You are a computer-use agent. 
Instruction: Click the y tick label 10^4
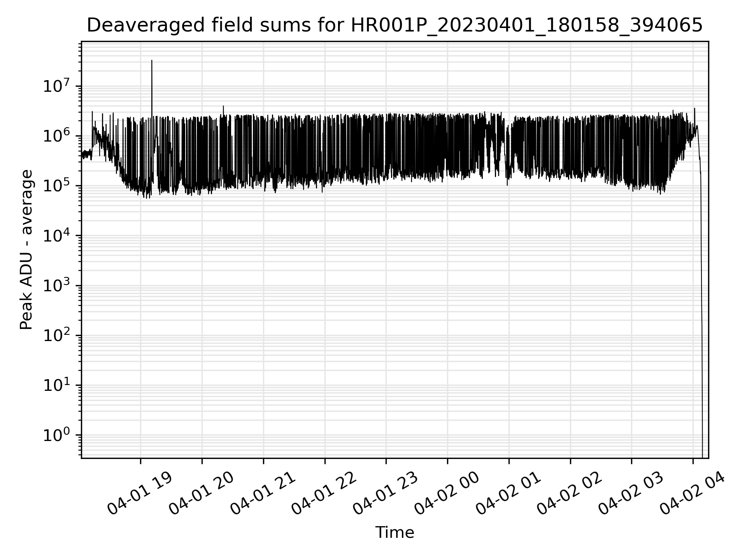point(57,235)
